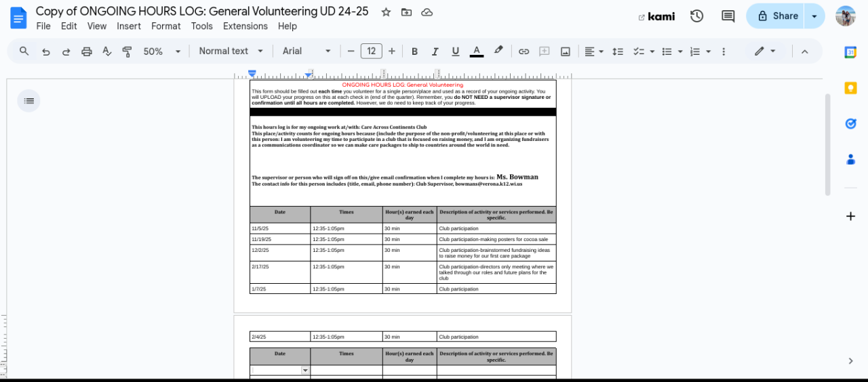868x382 pixels.
Task: Expand the numbered list options arrow
Action: point(708,51)
